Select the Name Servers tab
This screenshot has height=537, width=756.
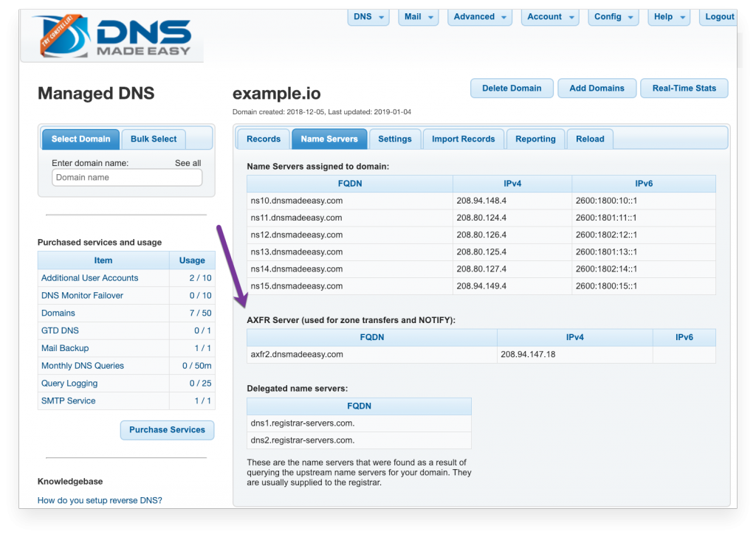[329, 139]
